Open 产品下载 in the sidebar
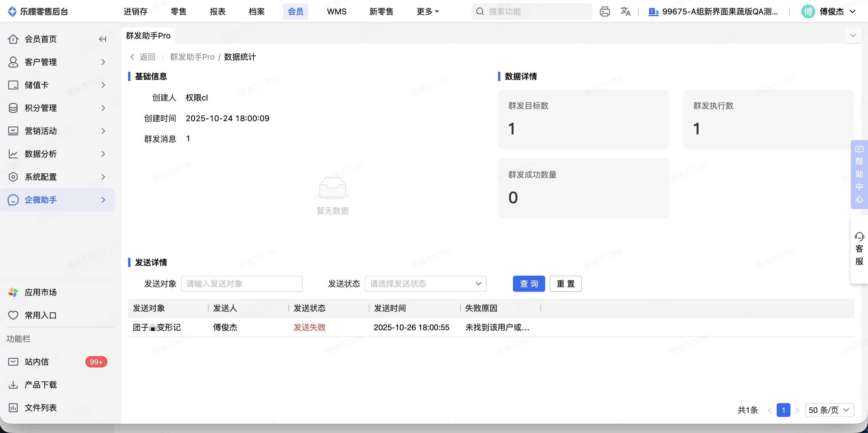The image size is (868, 433). coord(40,385)
